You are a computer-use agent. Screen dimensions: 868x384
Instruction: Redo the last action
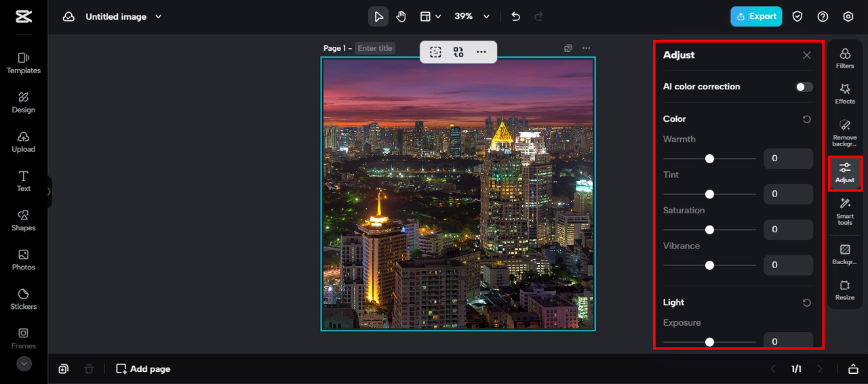539,17
